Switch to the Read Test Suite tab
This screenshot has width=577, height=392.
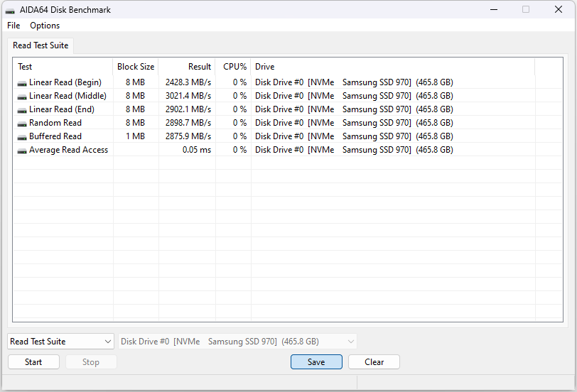coord(41,45)
